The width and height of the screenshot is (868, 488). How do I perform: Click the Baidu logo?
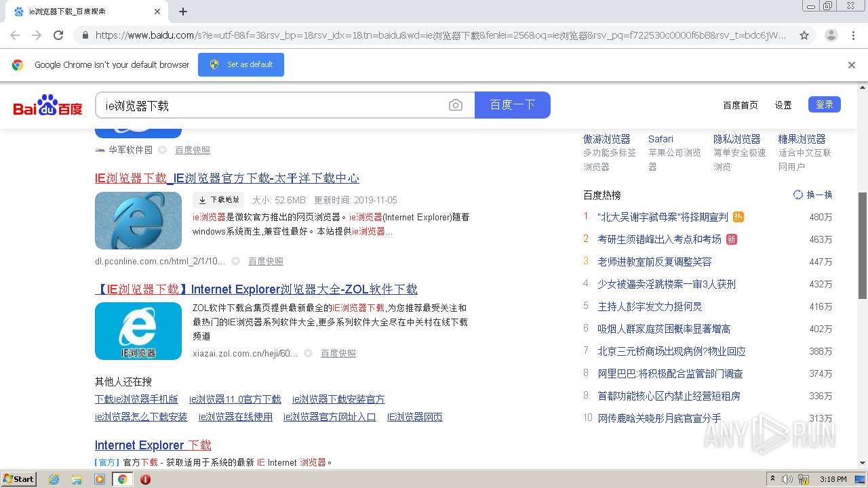tap(48, 105)
